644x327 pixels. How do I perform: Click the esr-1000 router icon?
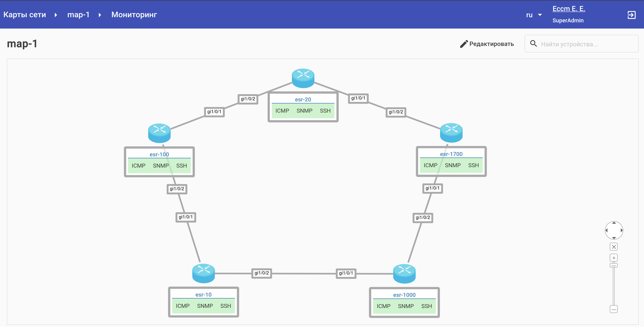pyautogui.click(x=404, y=274)
